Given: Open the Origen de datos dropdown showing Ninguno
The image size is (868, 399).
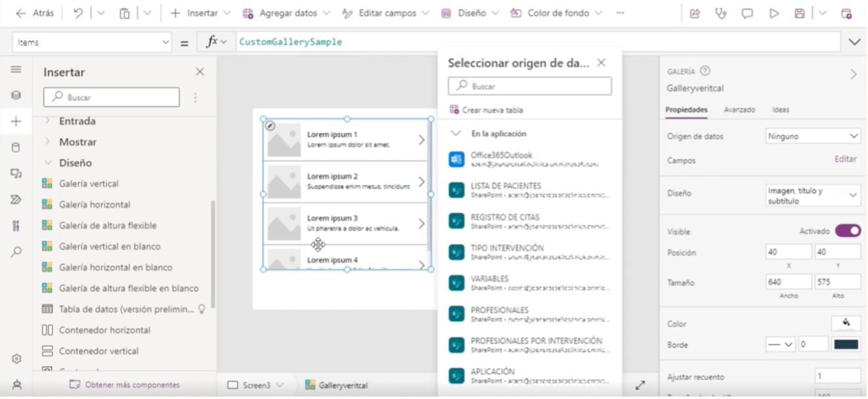Looking at the screenshot, I should (x=812, y=135).
